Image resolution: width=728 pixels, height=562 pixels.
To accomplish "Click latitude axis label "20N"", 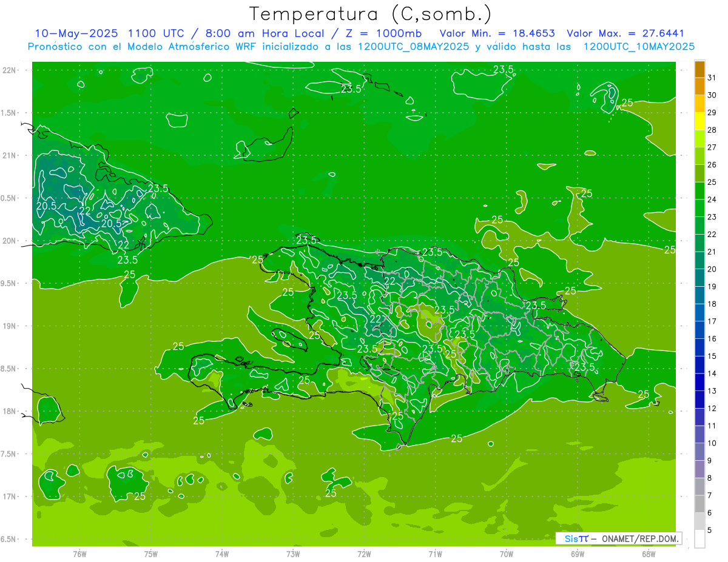I will click(10, 241).
